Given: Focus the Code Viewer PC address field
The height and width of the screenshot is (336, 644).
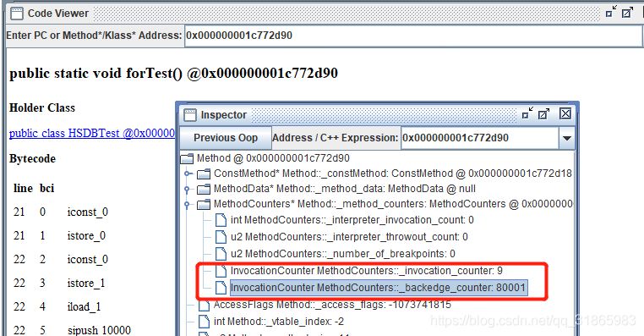Looking at the screenshot, I should pyautogui.click(x=413, y=36).
